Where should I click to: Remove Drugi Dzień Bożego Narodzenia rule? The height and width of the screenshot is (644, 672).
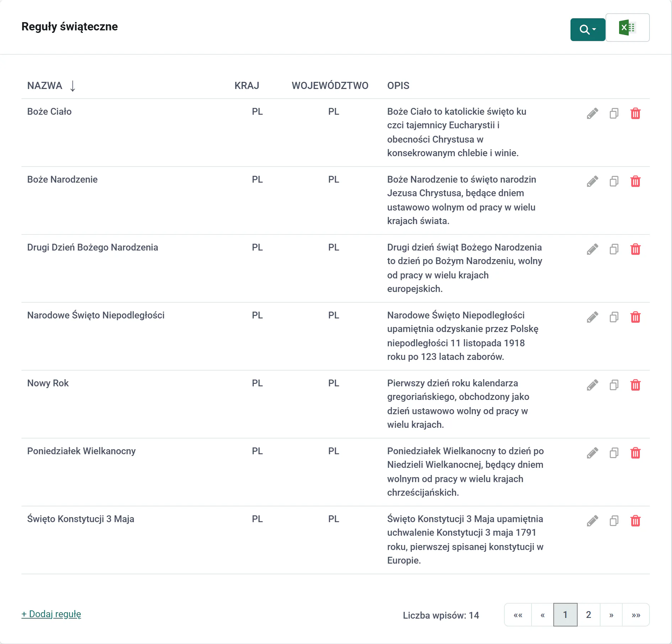[x=636, y=249]
